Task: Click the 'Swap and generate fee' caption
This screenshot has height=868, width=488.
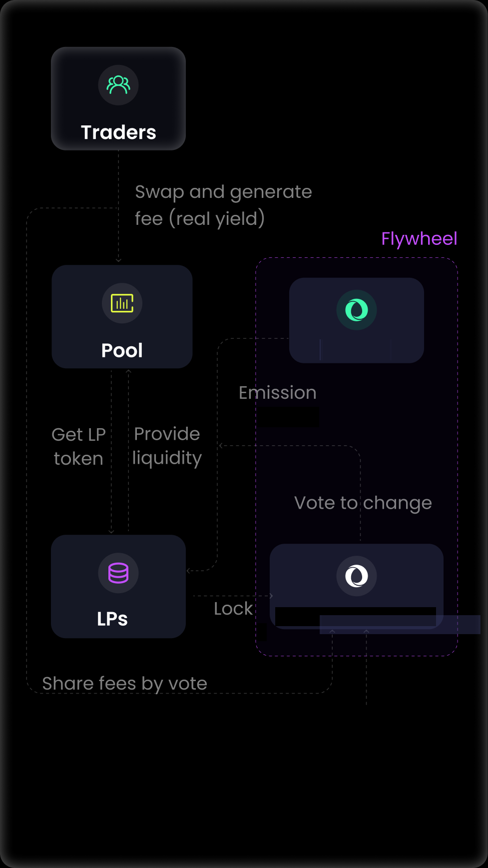Action: tap(223, 205)
